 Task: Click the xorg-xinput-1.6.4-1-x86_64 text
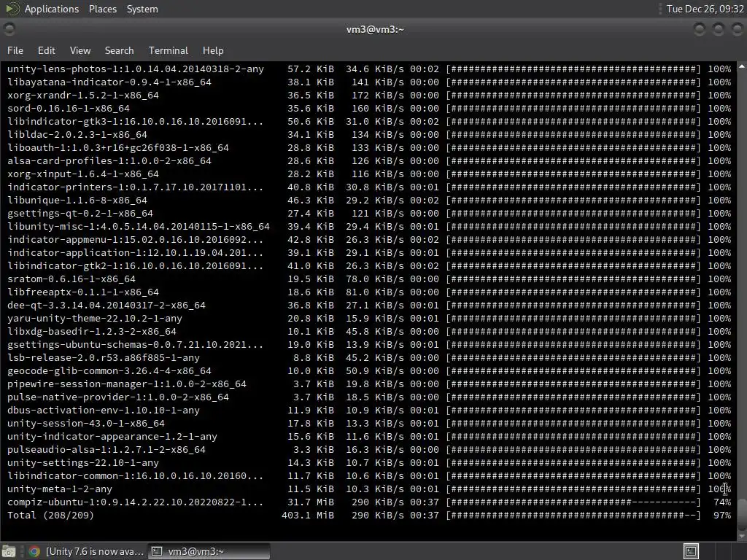click(x=83, y=174)
